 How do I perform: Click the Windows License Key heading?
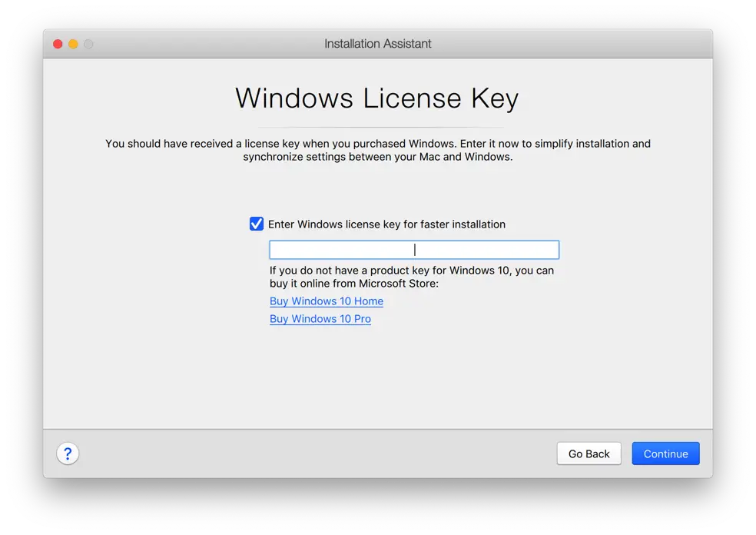[377, 98]
